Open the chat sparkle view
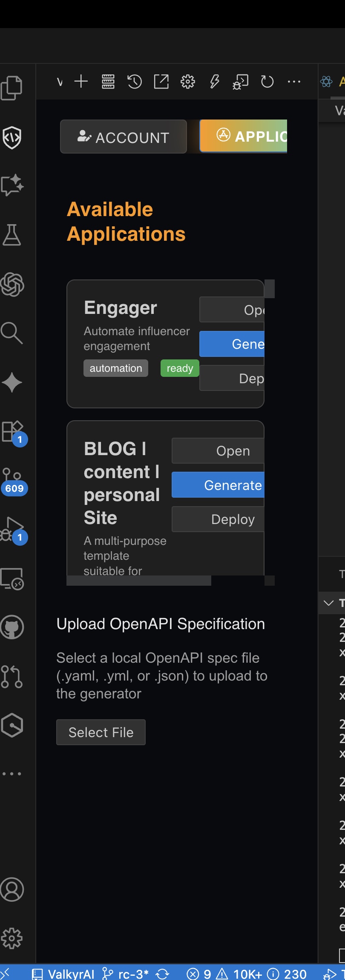 coord(12,185)
